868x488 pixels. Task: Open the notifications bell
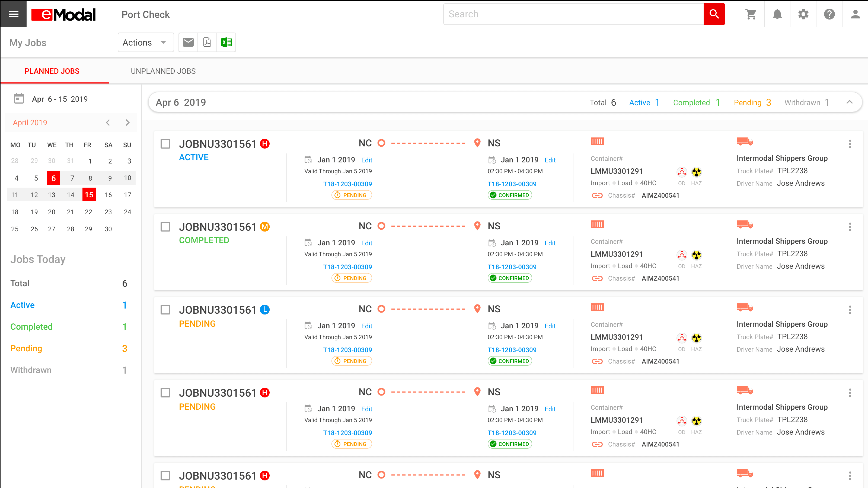click(x=777, y=14)
